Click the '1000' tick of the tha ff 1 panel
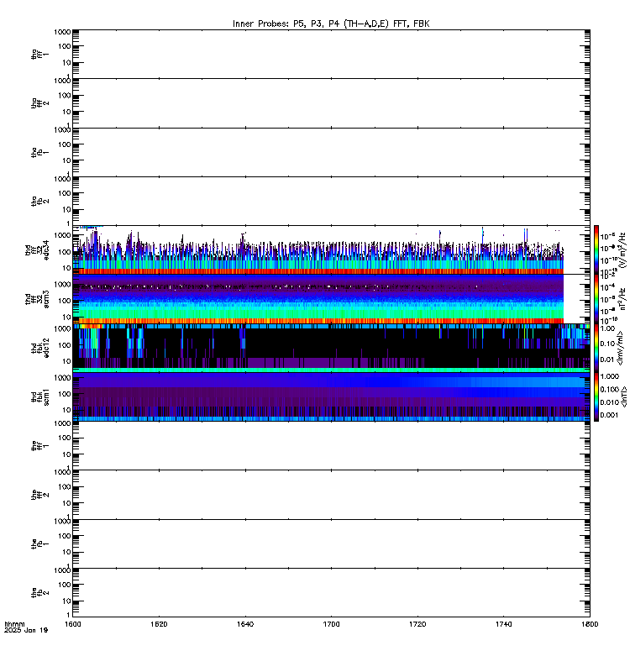This screenshot has width=630, height=672. point(62,32)
